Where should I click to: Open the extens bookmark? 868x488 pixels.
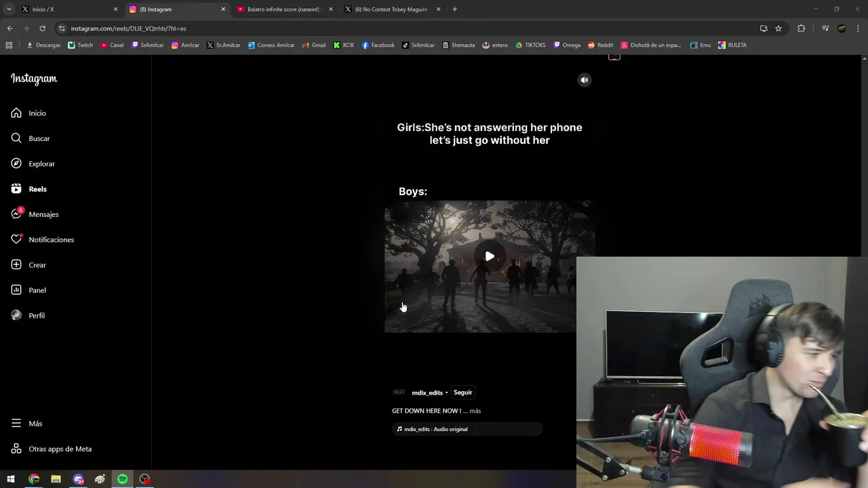pyautogui.click(x=495, y=45)
